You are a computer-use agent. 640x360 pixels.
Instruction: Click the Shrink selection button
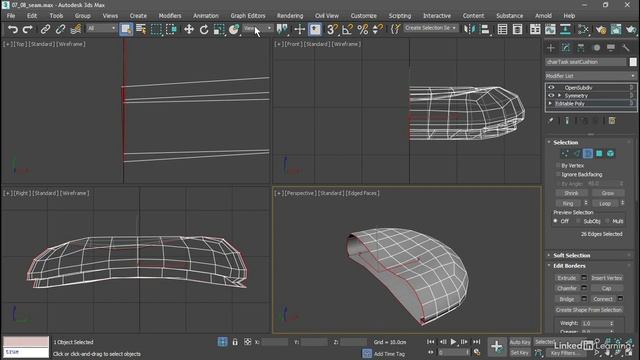pyautogui.click(x=571, y=193)
